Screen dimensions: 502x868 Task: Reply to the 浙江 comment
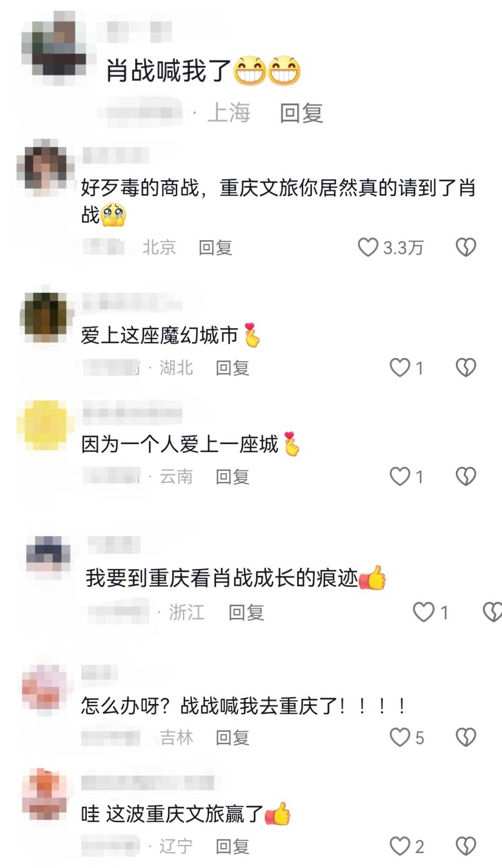[x=246, y=612]
